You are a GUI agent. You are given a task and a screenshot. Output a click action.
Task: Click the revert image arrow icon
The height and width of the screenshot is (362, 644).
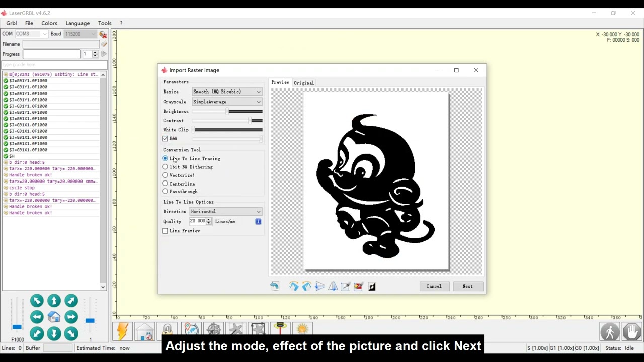pyautogui.click(x=274, y=286)
